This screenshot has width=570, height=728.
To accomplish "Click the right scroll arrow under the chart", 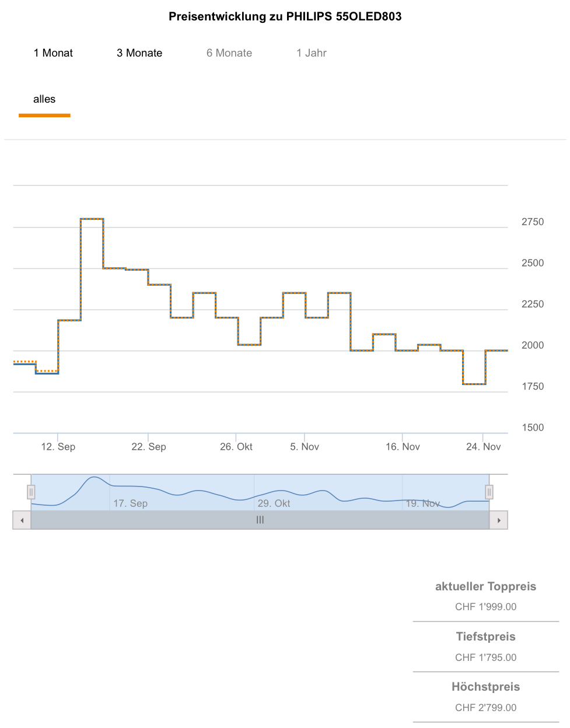I will 499,520.
